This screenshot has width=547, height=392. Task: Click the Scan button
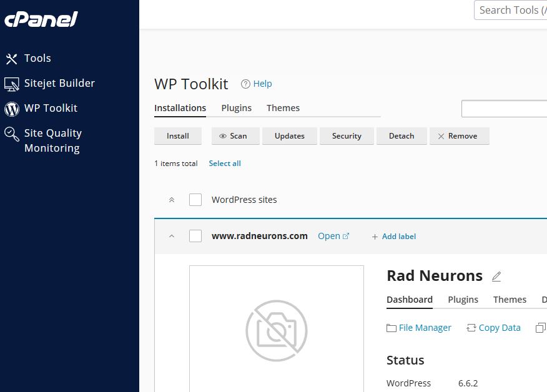click(x=235, y=136)
